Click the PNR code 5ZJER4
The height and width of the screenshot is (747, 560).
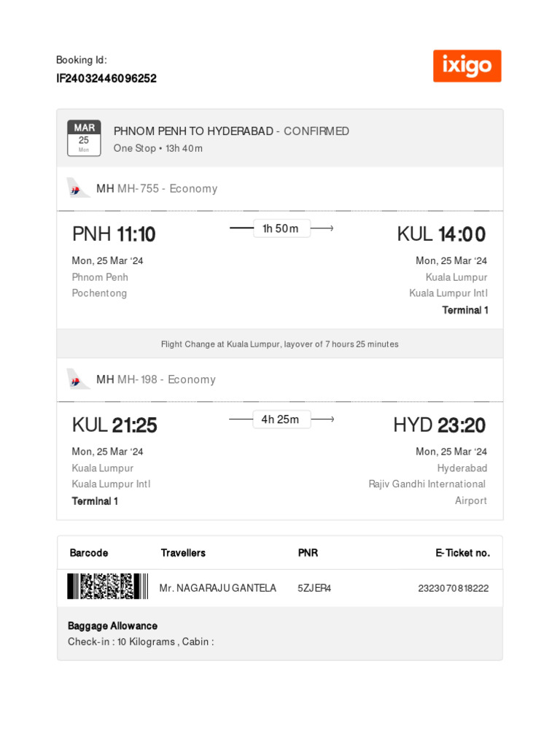point(314,588)
